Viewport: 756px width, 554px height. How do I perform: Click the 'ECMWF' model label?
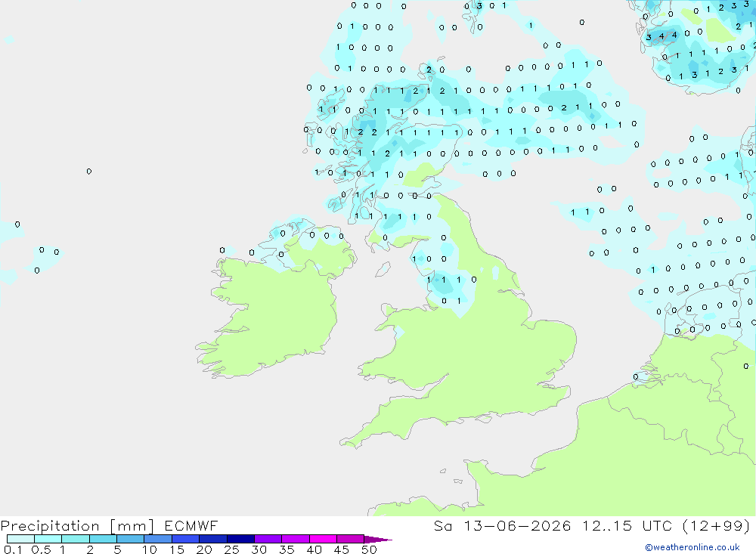pos(191,525)
